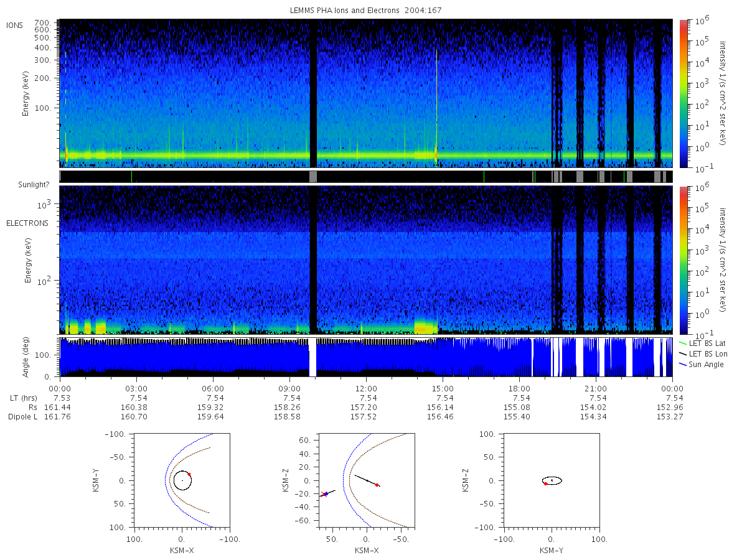This screenshot has width=747, height=560.
Task: Click the red star marker in KSM-X/KSM-Z plot
Action: coord(324,494)
